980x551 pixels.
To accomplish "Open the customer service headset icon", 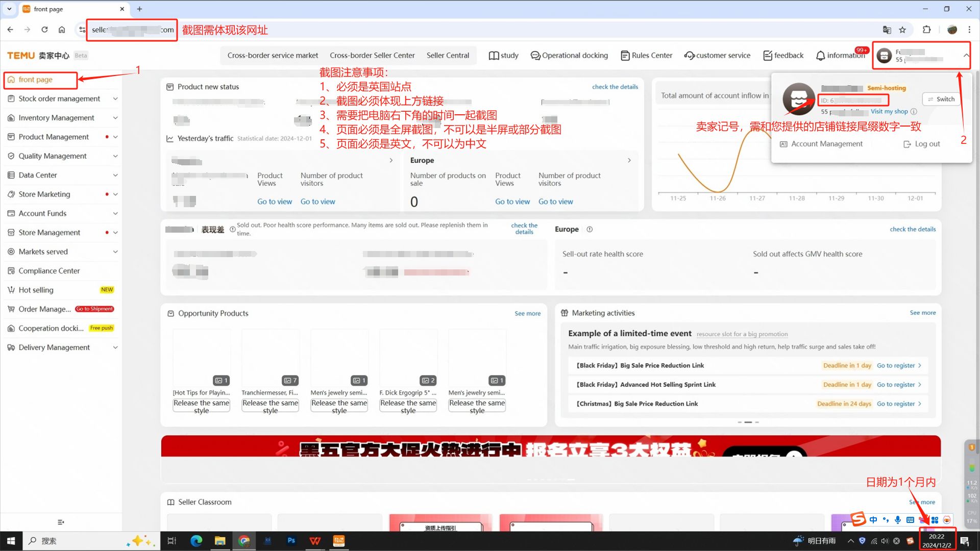I will (689, 56).
